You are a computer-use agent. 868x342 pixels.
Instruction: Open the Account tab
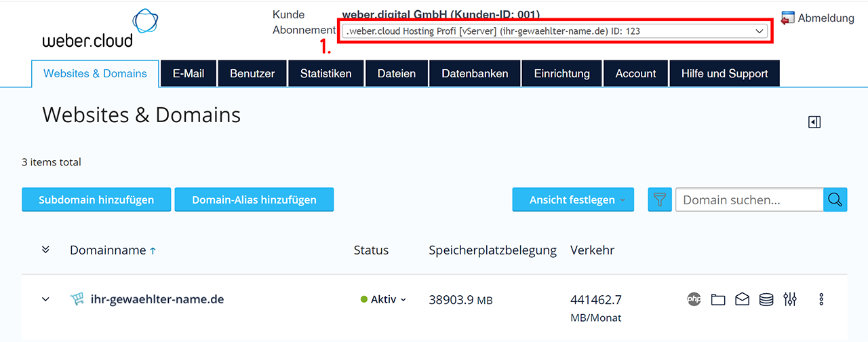[635, 74]
